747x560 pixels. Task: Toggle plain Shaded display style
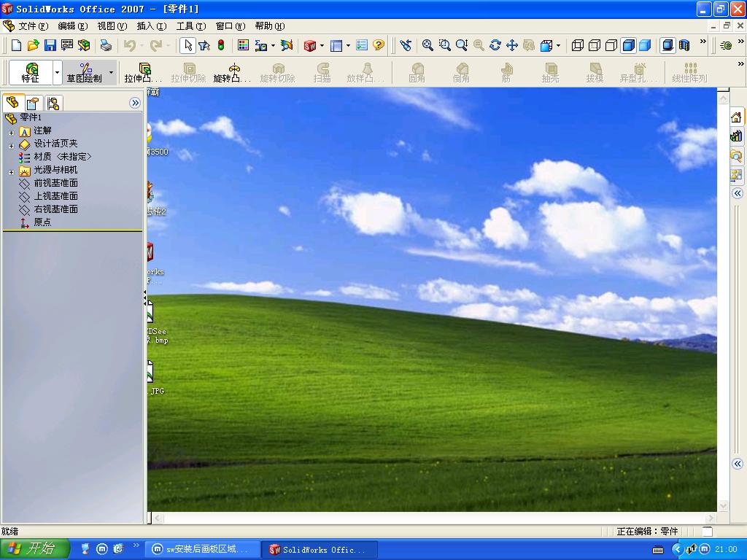coord(645,45)
